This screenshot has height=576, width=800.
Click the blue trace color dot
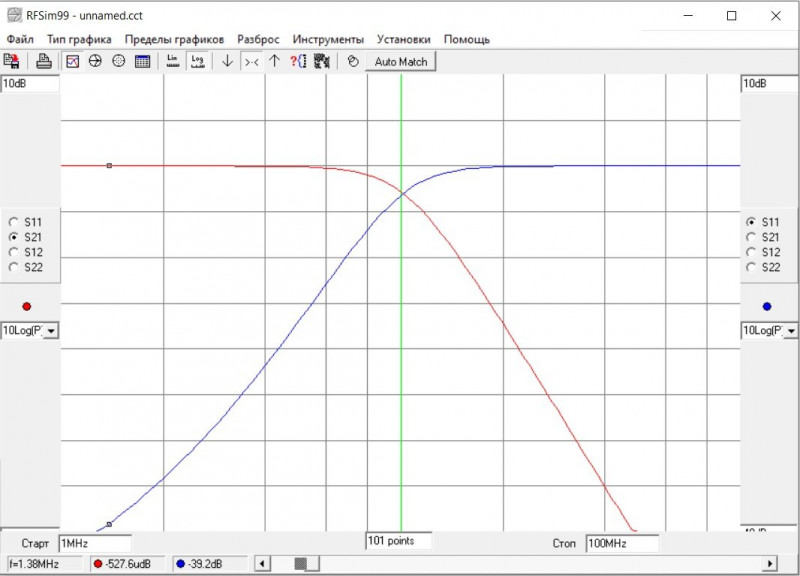(x=767, y=306)
